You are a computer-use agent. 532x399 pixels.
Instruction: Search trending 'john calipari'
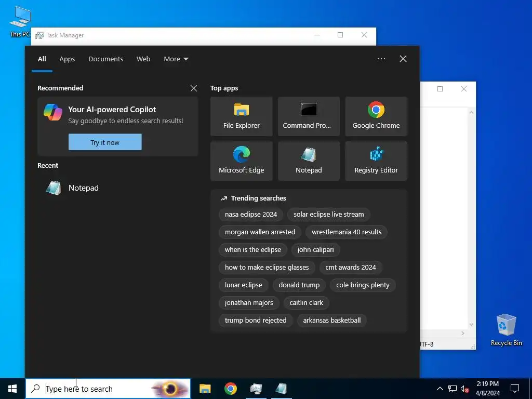point(315,250)
